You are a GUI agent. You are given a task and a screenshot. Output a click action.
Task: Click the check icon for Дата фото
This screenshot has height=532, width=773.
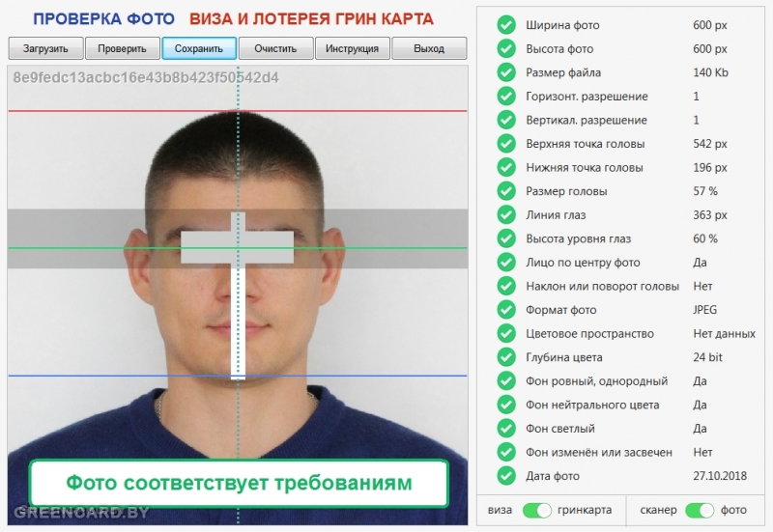[506, 476]
